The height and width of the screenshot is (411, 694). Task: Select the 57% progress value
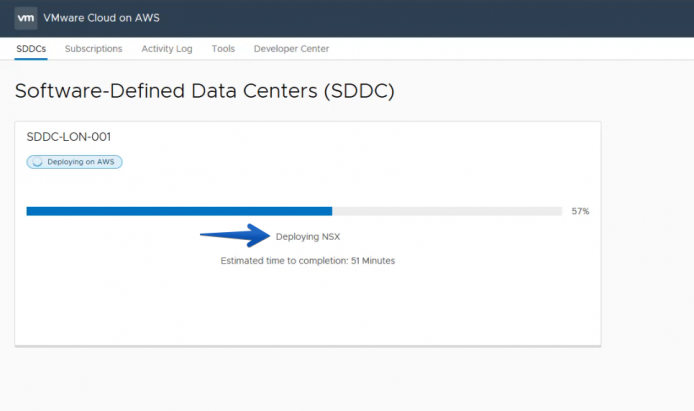(x=580, y=211)
